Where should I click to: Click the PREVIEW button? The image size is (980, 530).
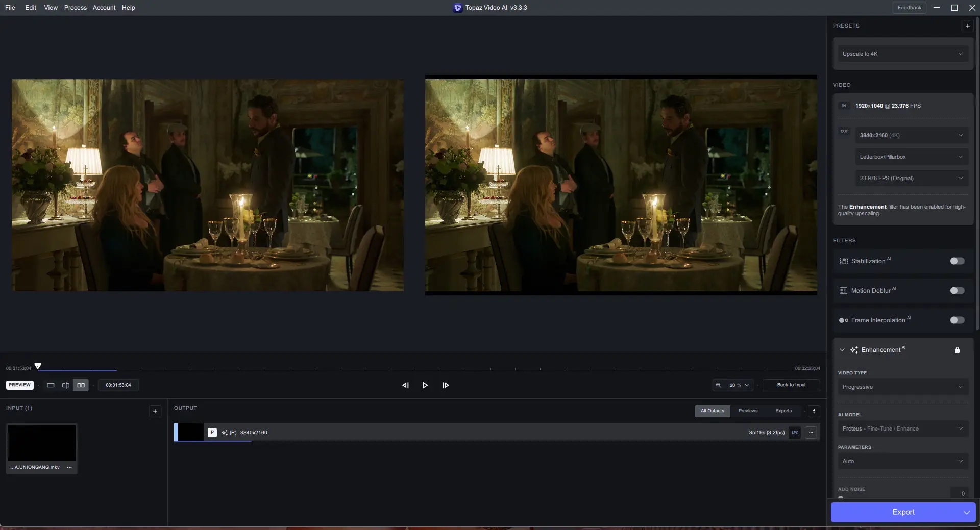(20, 385)
